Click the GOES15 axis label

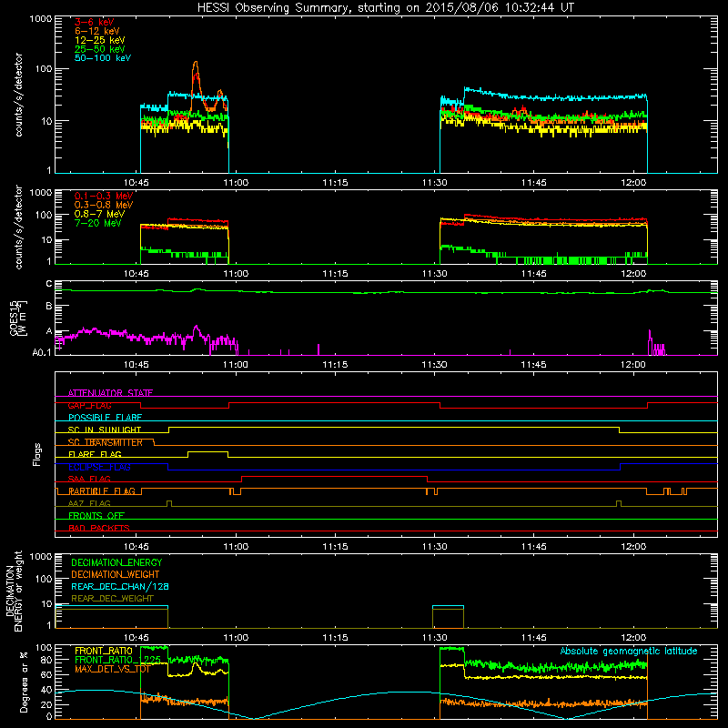tap(18, 318)
